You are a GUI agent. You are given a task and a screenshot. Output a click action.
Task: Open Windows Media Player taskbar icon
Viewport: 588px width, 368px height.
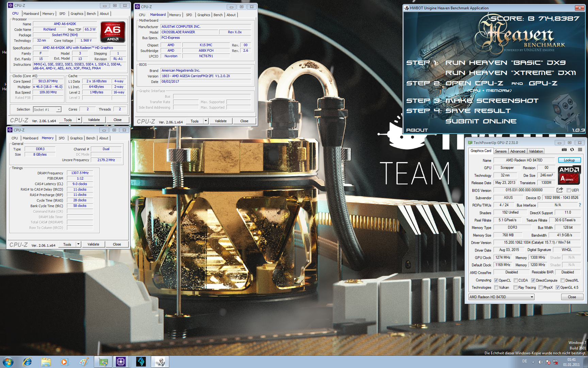(x=64, y=362)
